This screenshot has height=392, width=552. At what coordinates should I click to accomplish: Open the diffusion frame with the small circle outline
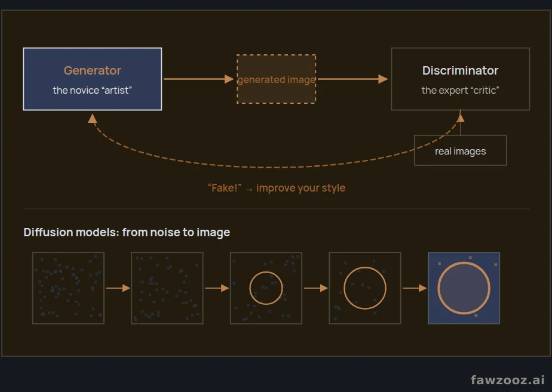[x=266, y=288]
